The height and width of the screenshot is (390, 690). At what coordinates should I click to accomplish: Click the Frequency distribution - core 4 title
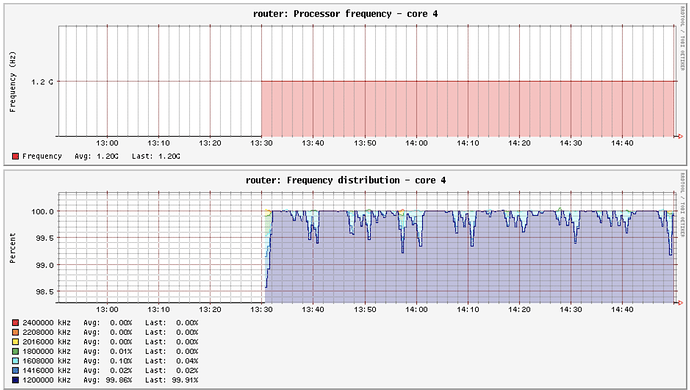(345, 180)
